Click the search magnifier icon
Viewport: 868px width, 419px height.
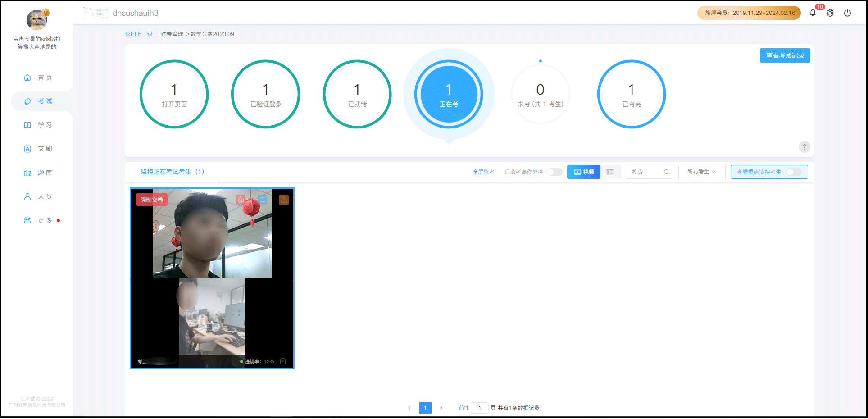click(x=666, y=172)
